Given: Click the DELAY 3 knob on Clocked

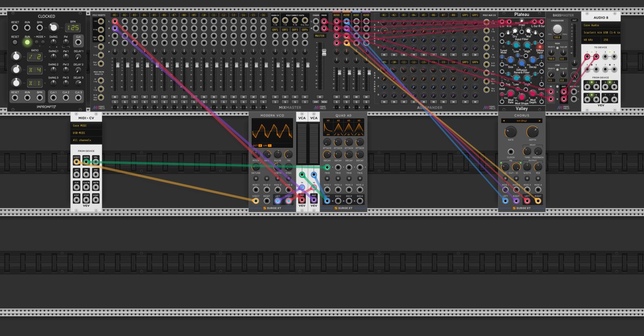Looking at the screenshot, I should pos(78,83).
